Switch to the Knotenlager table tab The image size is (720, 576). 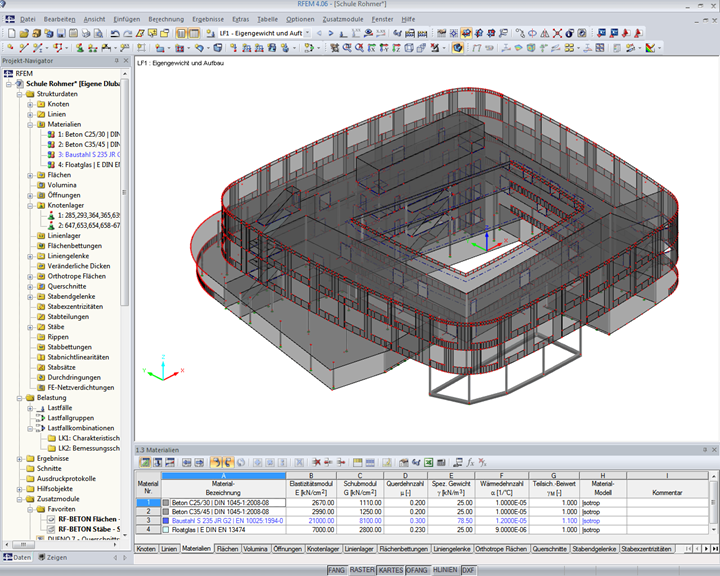(x=323, y=549)
